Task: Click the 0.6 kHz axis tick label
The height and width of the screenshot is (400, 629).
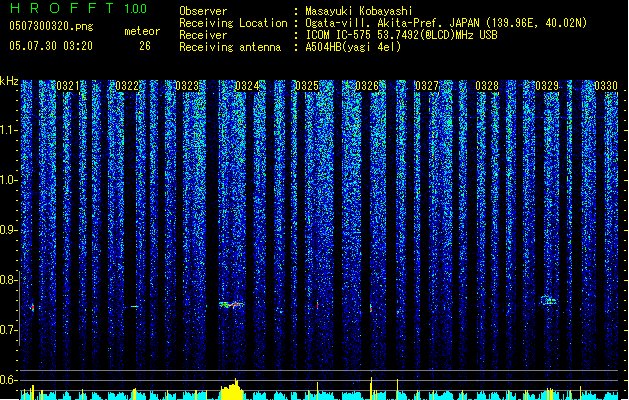Action: (x=8, y=380)
